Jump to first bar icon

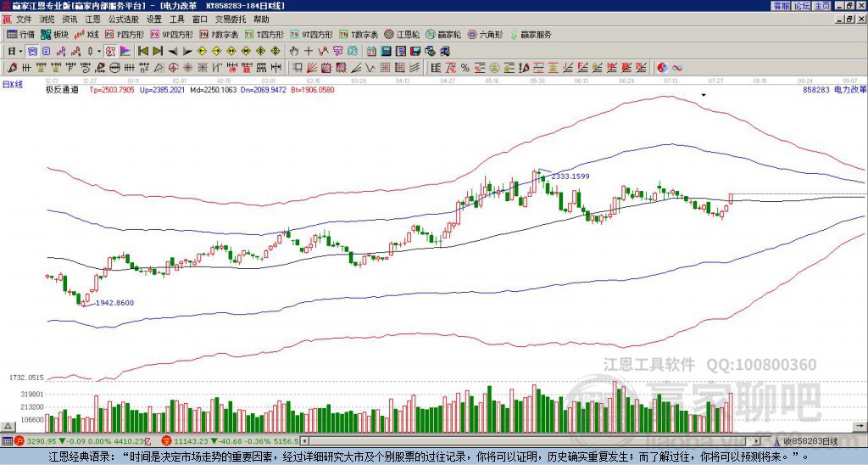(142, 51)
